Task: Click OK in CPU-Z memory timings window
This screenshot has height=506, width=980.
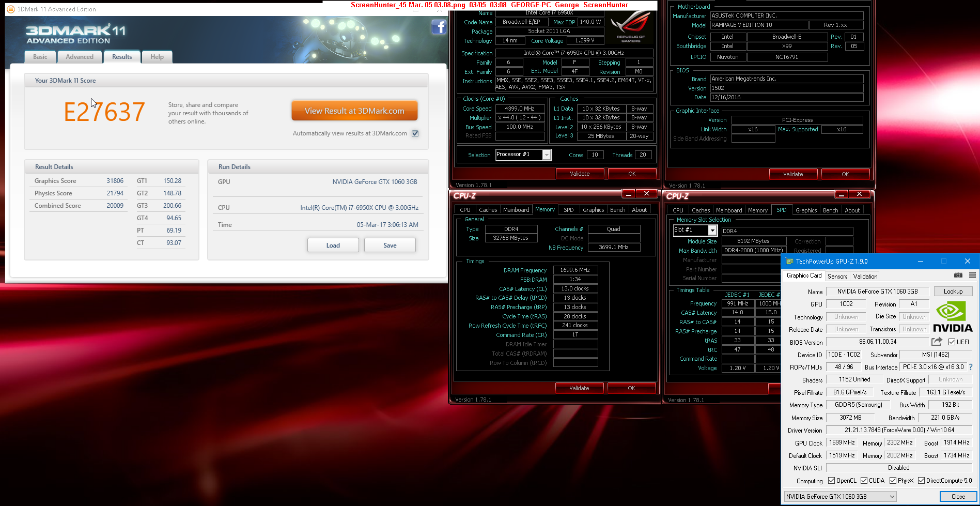Action: (x=631, y=388)
